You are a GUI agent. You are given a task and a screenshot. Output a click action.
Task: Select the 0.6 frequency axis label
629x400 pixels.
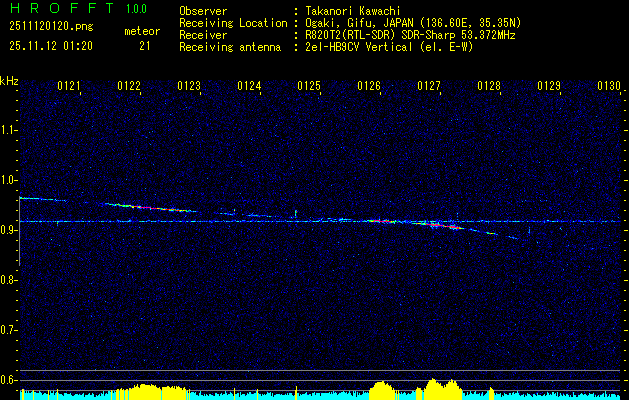point(9,379)
